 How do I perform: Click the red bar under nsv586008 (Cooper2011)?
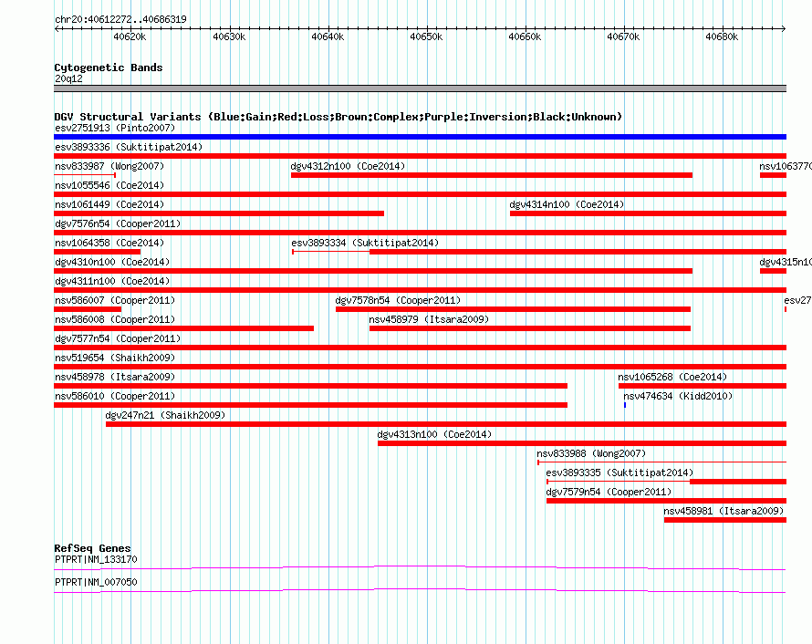click(x=183, y=328)
